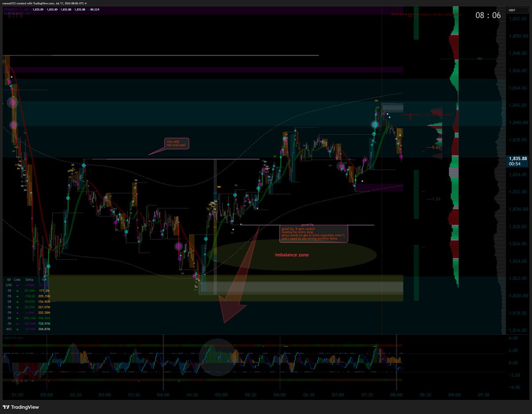Click the 07:00 time axis label
Screen dimensions: 532x414
click(338, 394)
